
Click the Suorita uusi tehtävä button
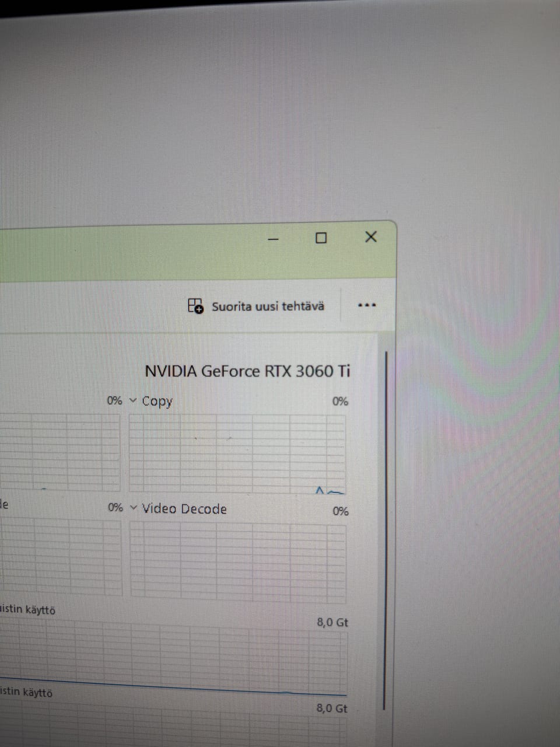256,306
